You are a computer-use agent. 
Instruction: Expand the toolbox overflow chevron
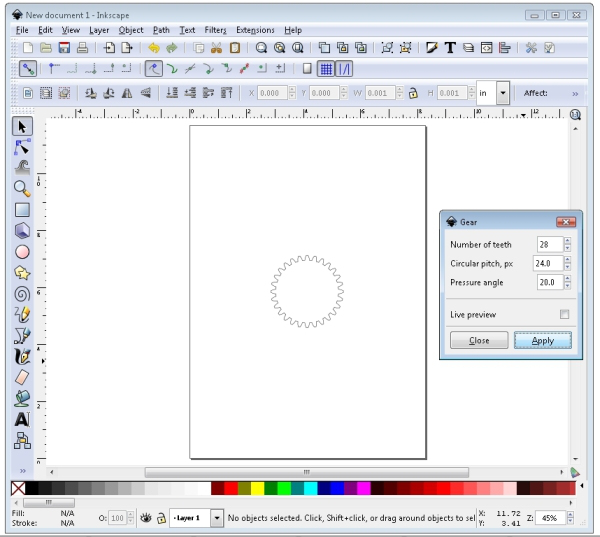[x=23, y=471]
